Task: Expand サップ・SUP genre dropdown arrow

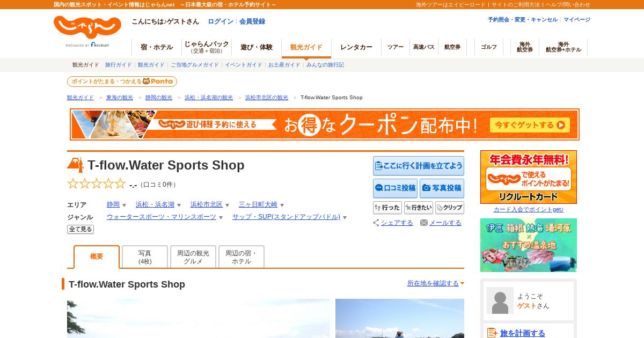Action: click(345, 218)
